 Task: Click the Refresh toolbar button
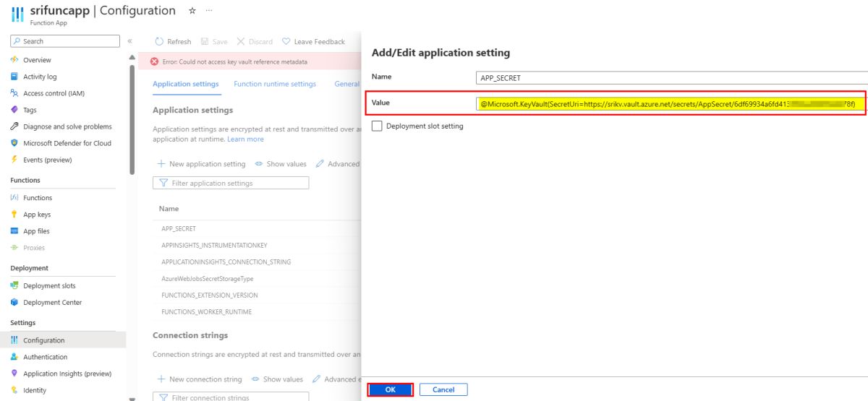pyautogui.click(x=173, y=42)
